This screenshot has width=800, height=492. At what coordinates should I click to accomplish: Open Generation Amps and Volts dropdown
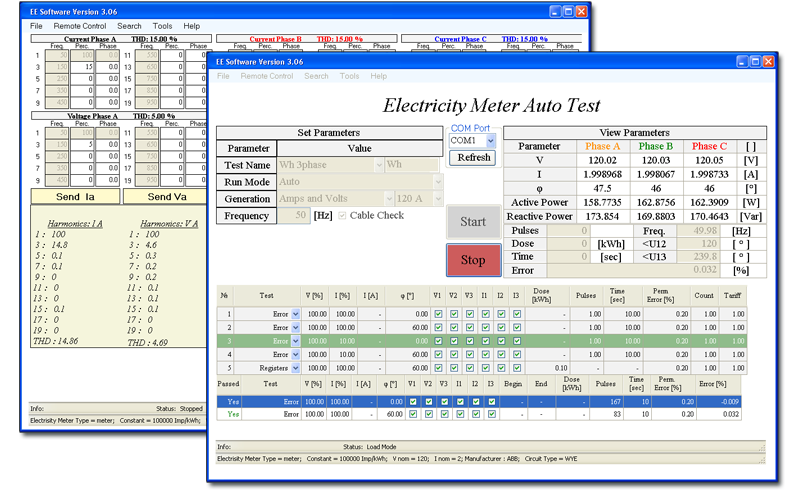pos(389,199)
